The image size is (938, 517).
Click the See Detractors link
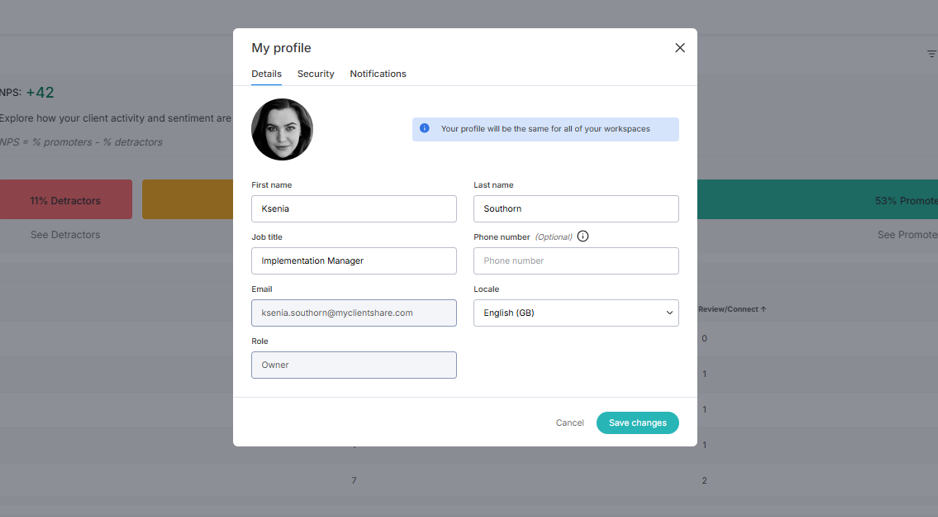65,235
